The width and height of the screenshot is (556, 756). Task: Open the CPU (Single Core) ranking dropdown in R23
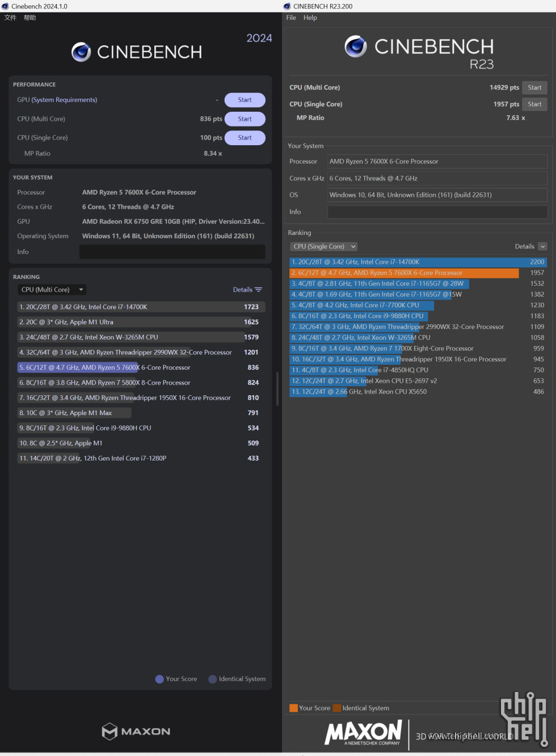[324, 246]
